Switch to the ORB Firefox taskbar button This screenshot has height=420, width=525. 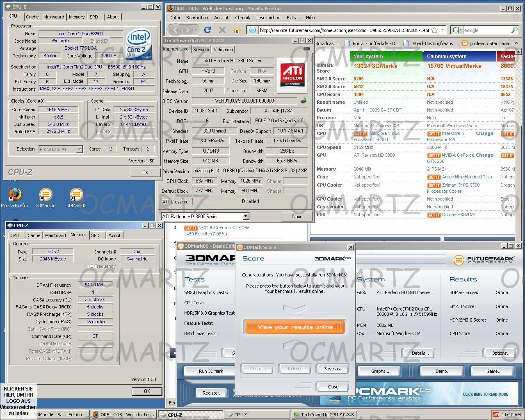[123, 415]
